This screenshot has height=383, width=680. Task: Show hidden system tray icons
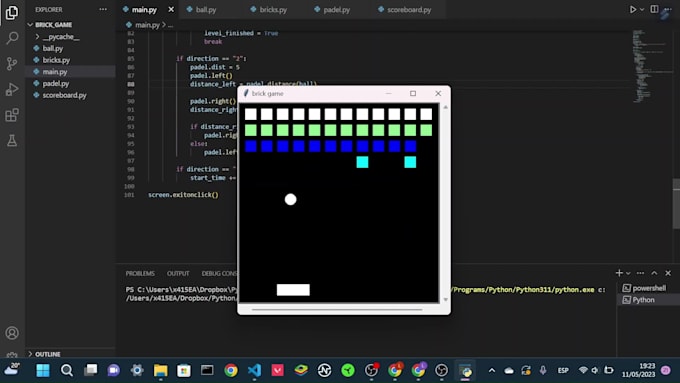(x=491, y=370)
